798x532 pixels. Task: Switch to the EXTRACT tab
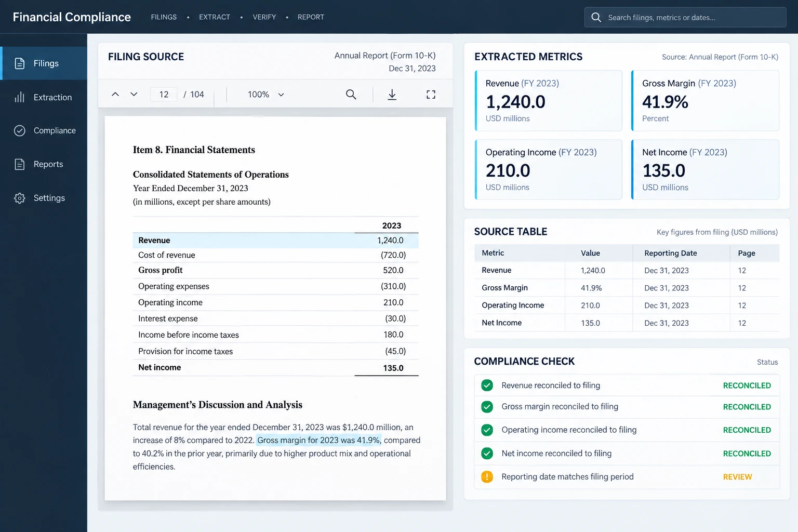tap(215, 17)
